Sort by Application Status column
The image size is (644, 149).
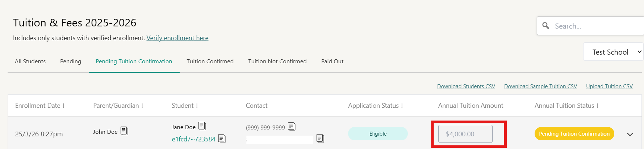tap(376, 106)
